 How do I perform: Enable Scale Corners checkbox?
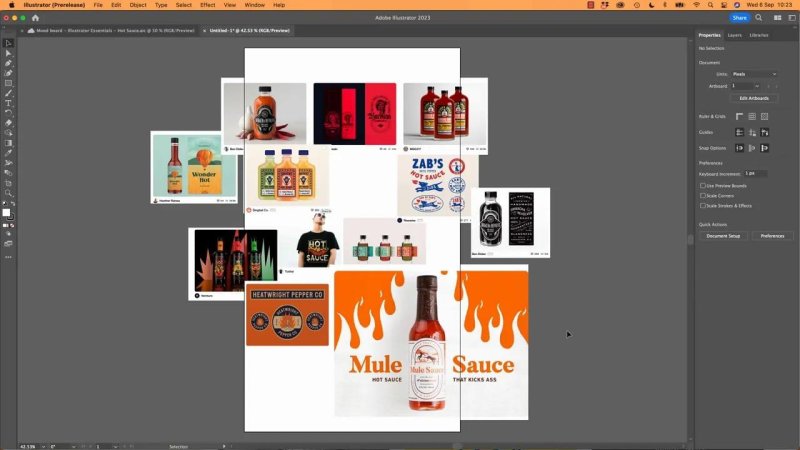tap(703, 195)
